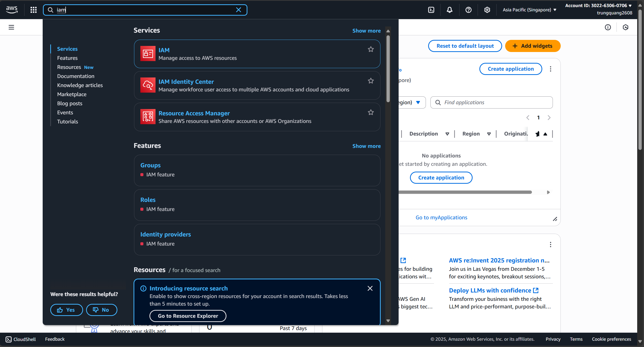Click the widget resize handle icon
The image size is (644, 347).
555,219
